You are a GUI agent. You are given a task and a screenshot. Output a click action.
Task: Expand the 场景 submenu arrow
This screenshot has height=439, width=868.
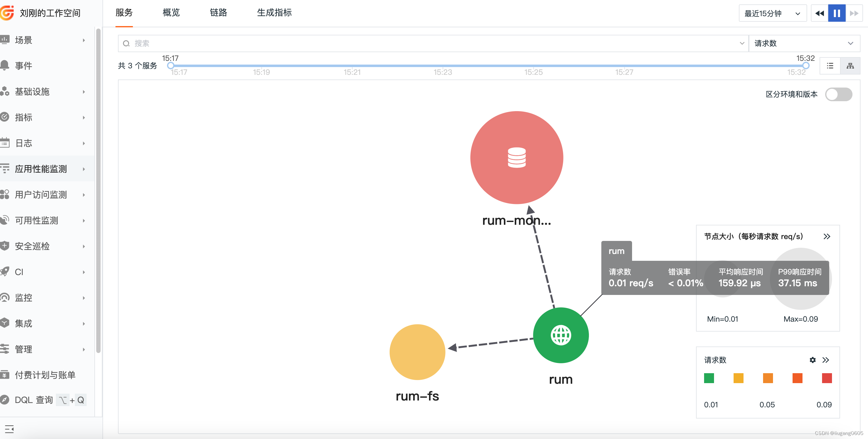point(84,40)
